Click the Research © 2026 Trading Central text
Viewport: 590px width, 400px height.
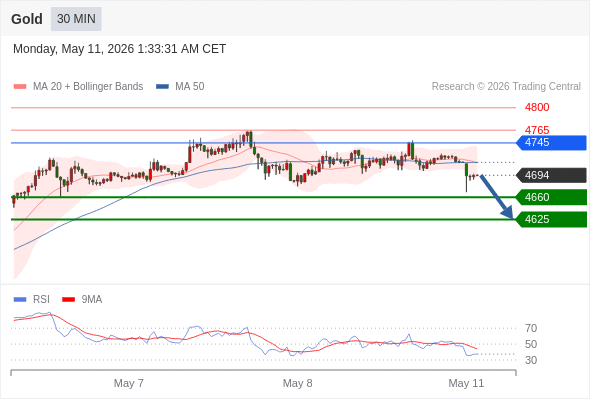point(506,87)
